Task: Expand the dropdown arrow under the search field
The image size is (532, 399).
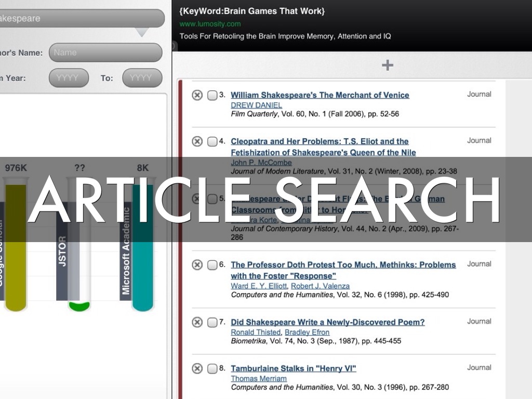Action: point(142,32)
